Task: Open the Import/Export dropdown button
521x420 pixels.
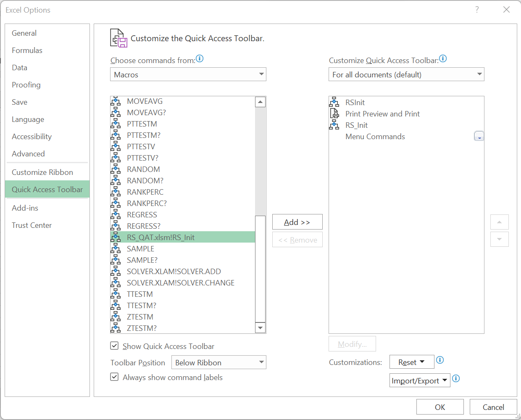Action: (420, 380)
